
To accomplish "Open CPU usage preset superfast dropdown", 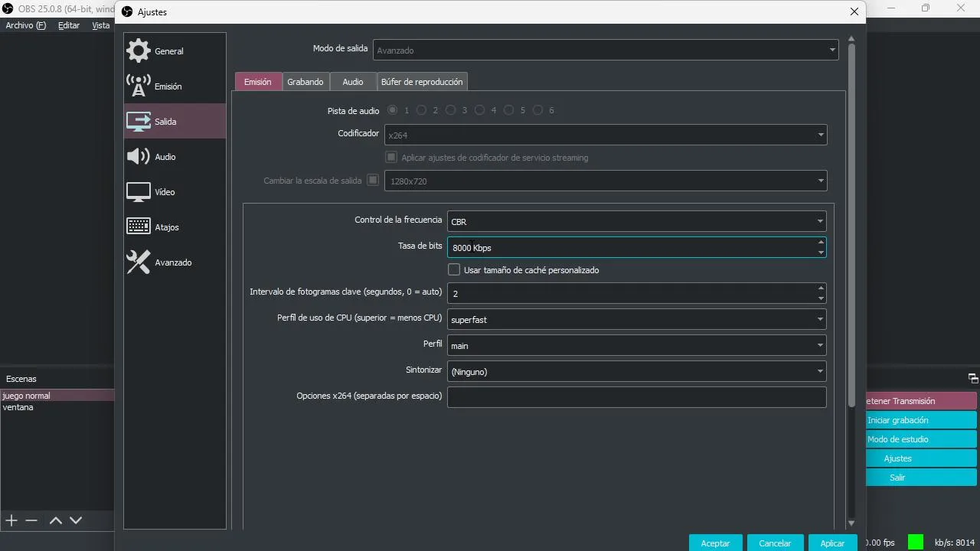I will 637,319.
